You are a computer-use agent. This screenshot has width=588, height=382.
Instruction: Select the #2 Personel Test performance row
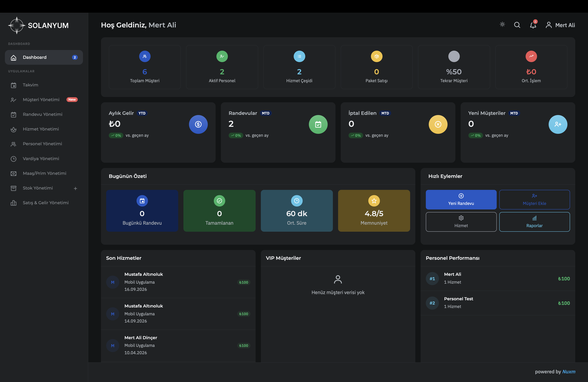point(498,303)
